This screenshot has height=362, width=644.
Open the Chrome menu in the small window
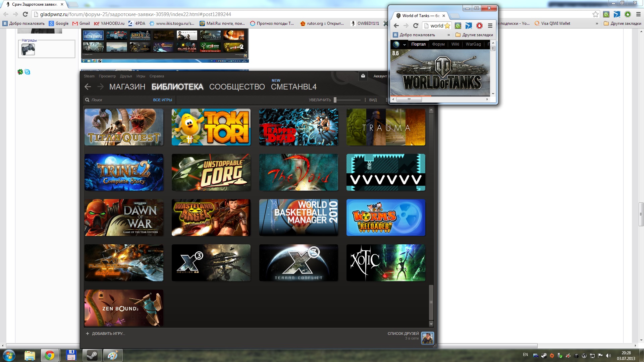coord(490,26)
